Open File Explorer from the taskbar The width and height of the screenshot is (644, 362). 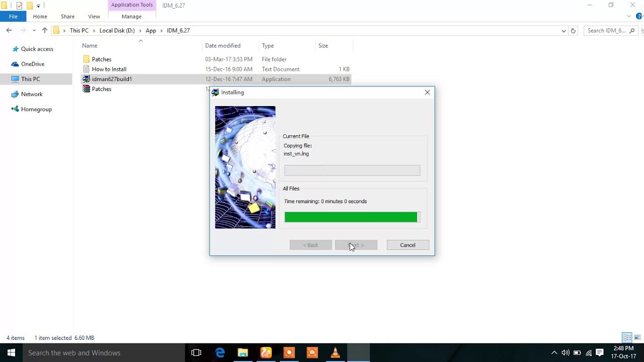point(243,353)
